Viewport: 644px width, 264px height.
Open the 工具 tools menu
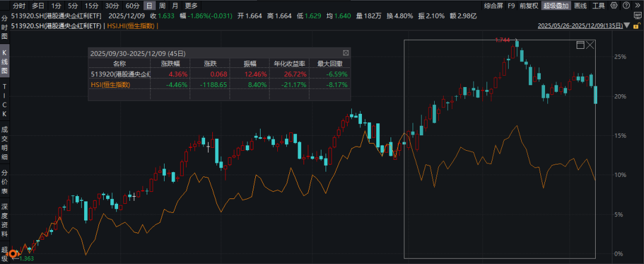click(599, 6)
